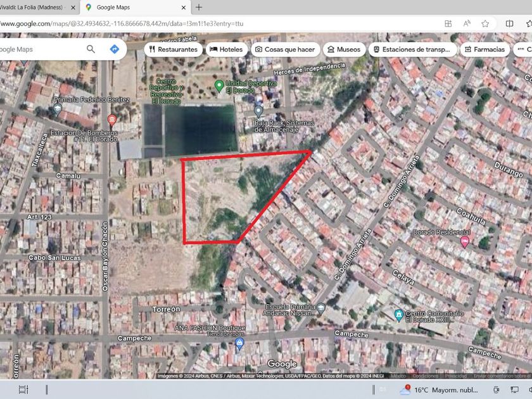Click the Cabo San Lucas street label

click(54, 258)
